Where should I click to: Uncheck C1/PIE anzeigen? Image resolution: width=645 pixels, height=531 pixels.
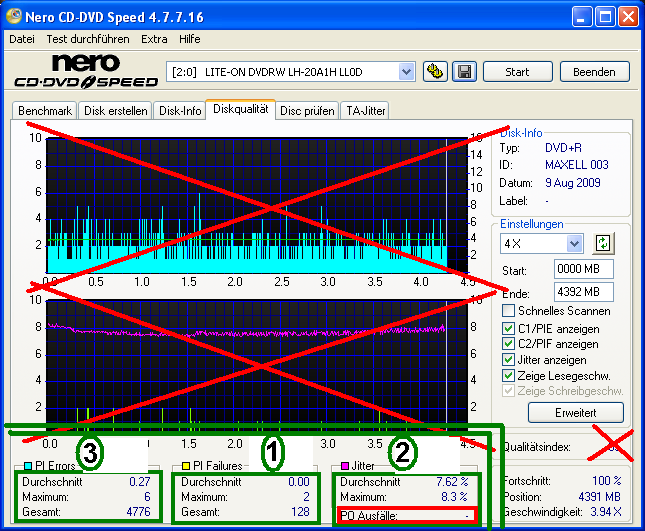click(508, 329)
